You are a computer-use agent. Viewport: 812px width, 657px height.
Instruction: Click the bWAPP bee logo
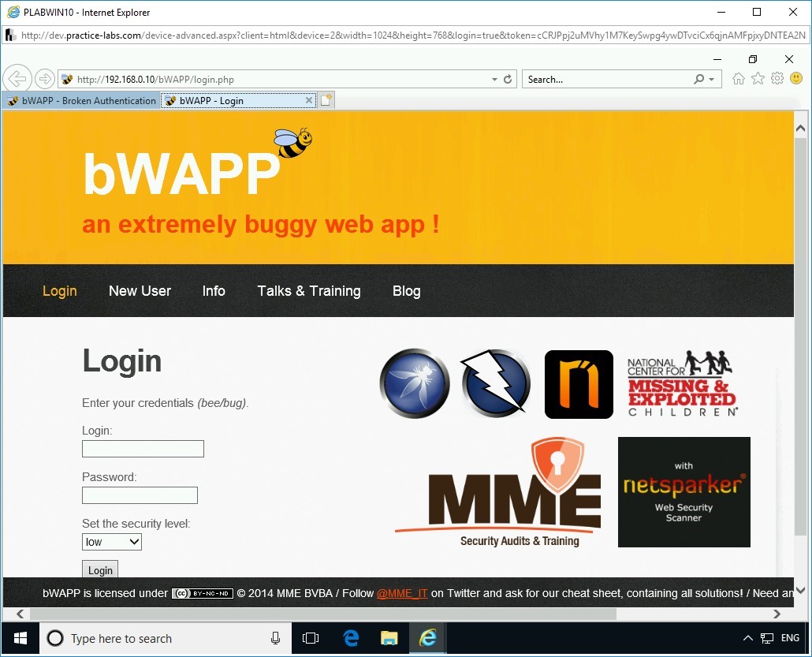pyautogui.click(x=292, y=142)
